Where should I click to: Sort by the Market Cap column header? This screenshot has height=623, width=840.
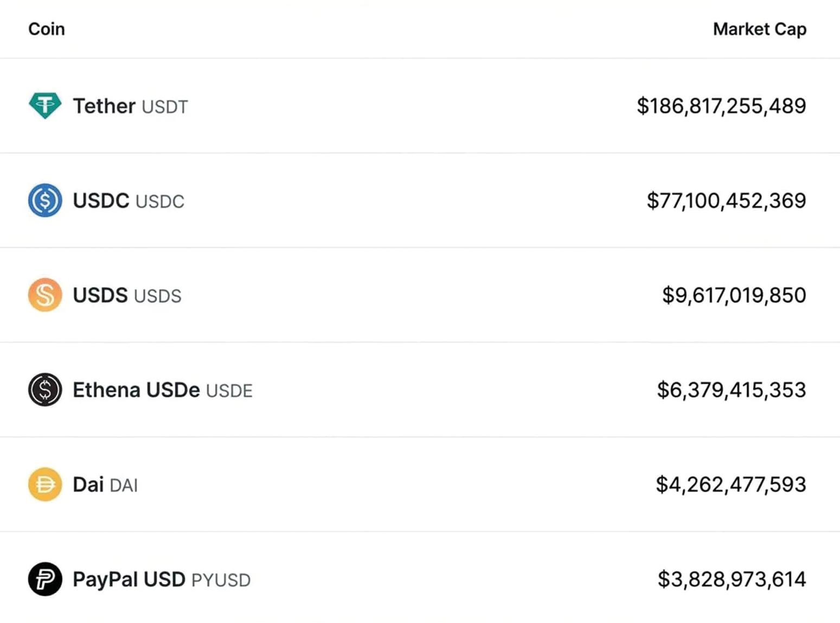click(759, 29)
